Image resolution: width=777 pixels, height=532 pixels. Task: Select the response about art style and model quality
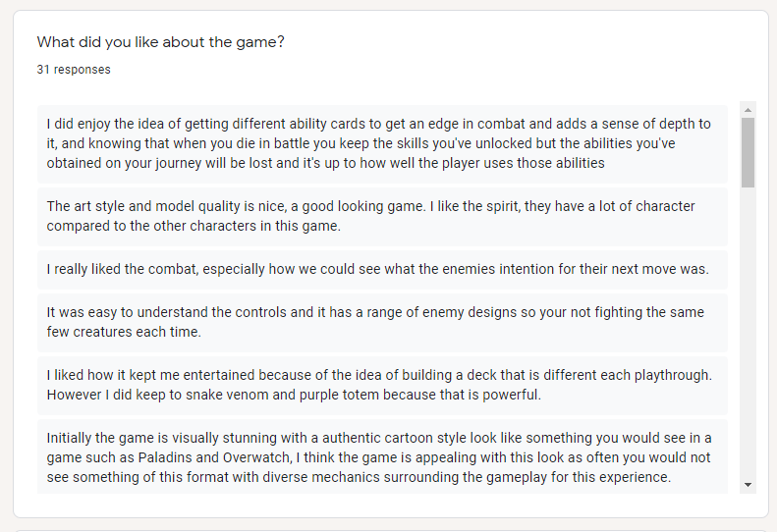point(382,216)
